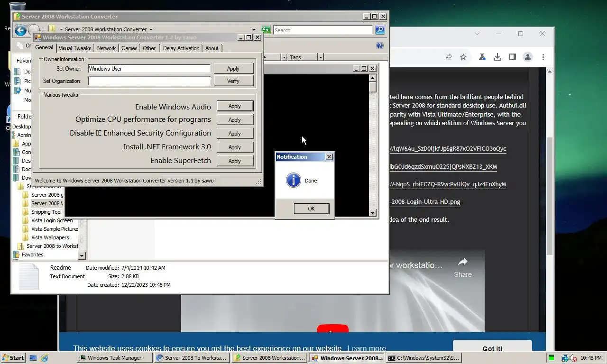Screen dimensions: 607x364
Task: Open Chrome three-dot menu
Action: tap(543, 57)
